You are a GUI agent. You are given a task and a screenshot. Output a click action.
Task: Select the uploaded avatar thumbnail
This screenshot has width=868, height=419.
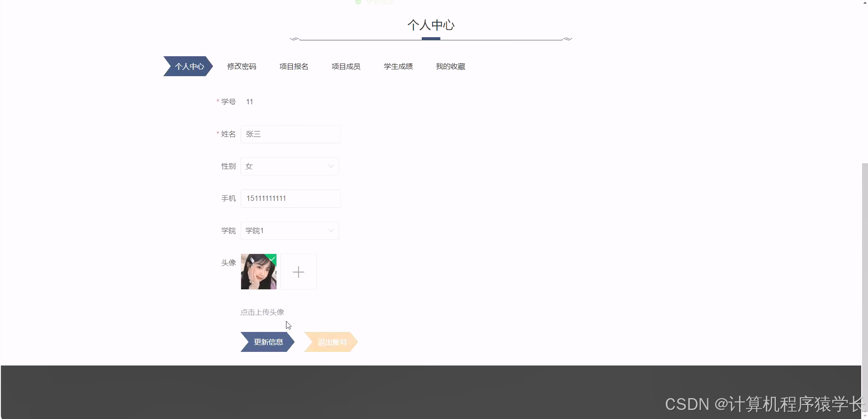(258, 272)
